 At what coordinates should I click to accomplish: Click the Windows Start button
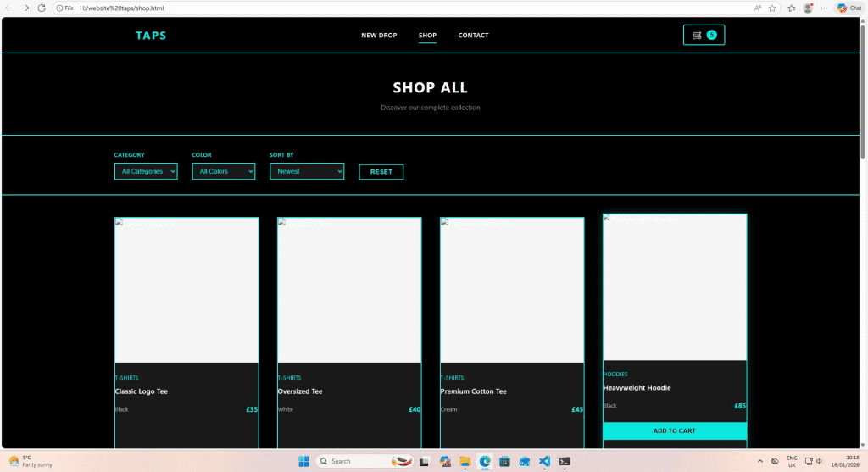point(304,461)
